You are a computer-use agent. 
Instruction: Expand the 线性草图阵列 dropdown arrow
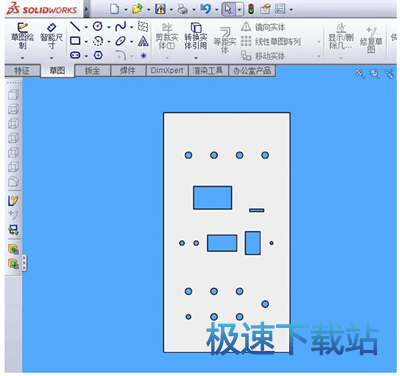[319, 42]
